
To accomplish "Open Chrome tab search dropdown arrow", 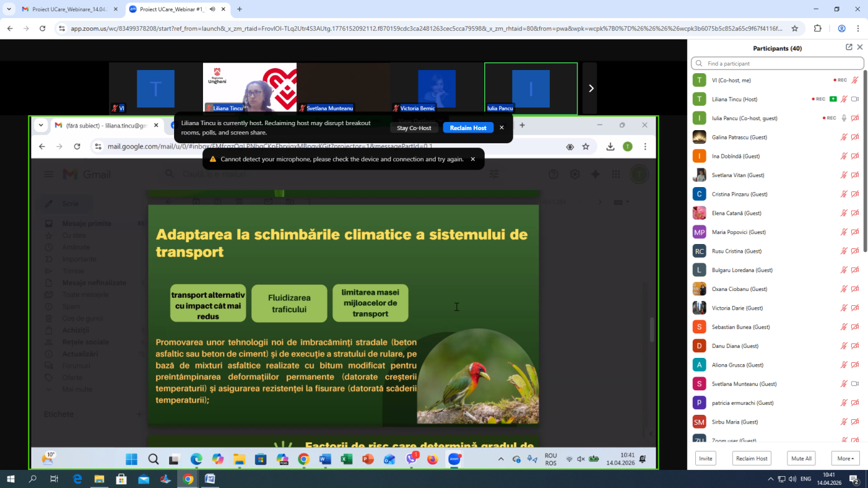I will pos(9,9).
